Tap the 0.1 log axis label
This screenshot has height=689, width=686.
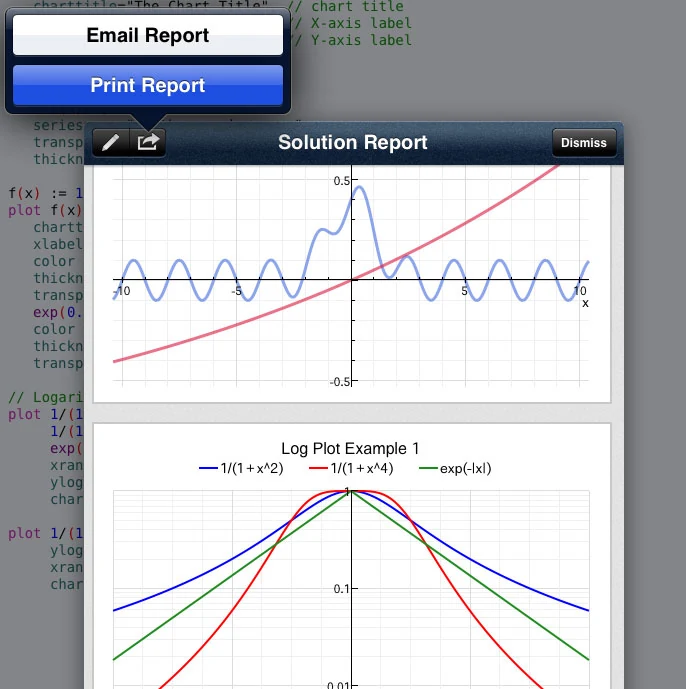click(341, 589)
